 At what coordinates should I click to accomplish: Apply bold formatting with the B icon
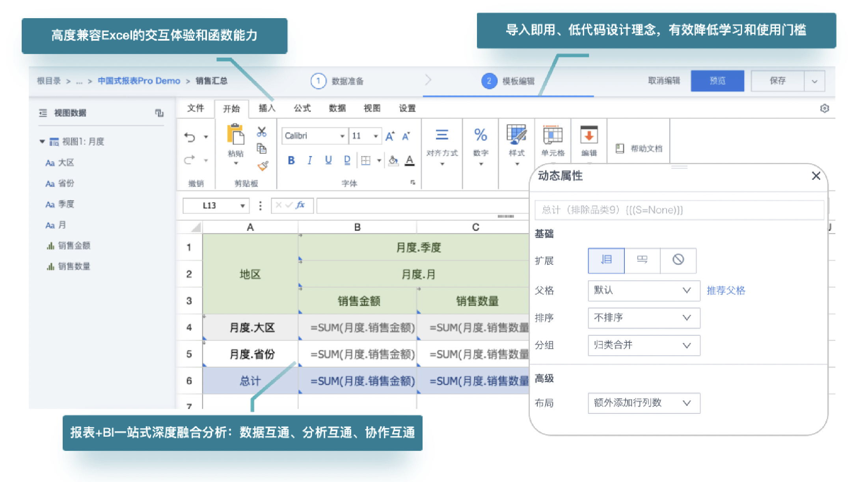(x=291, y=160)
